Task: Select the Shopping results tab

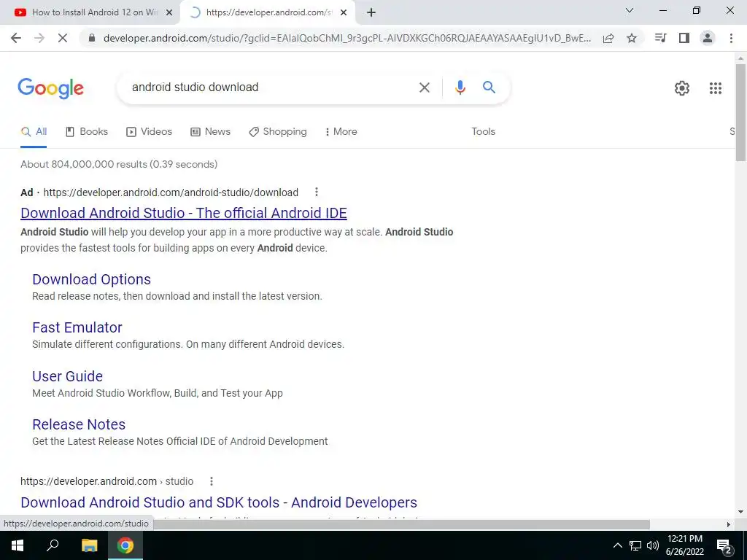Action: [278, 132]
